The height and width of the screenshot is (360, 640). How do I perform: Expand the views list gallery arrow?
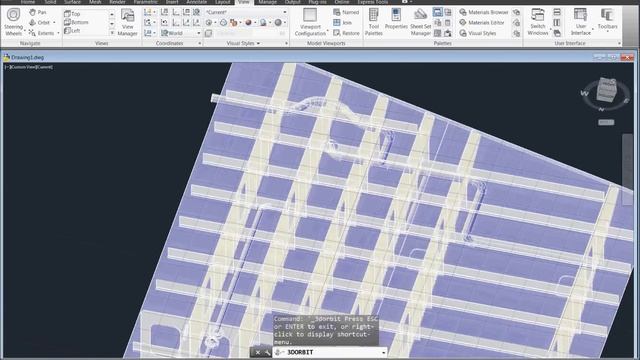pos(112,32)
